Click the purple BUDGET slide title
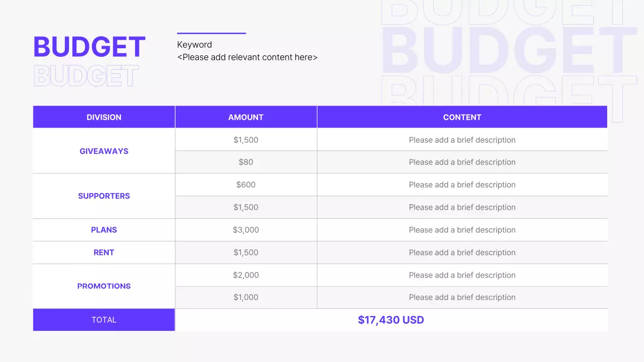644x362 pixels. click(89, 47)
